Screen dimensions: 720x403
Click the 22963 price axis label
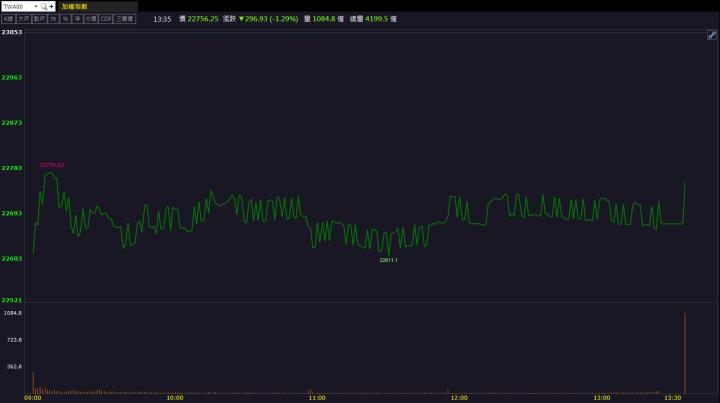coord(11,77)
